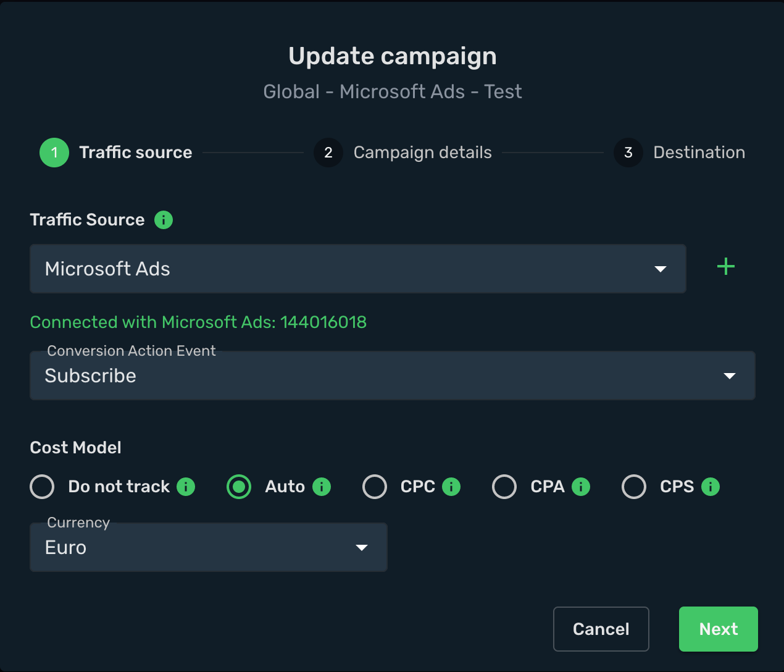Show info for Do not track option

186,487
